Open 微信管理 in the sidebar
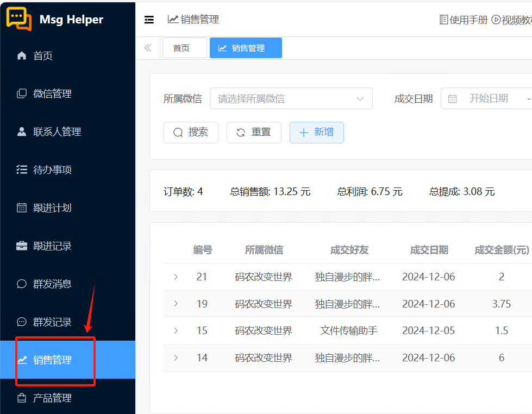 coord(67,93)
